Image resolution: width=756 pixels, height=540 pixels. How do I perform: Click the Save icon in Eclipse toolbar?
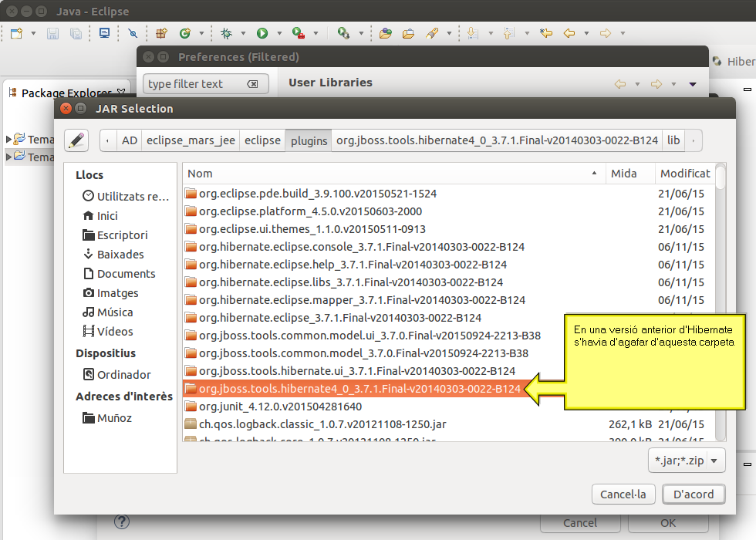click(52, 33)
